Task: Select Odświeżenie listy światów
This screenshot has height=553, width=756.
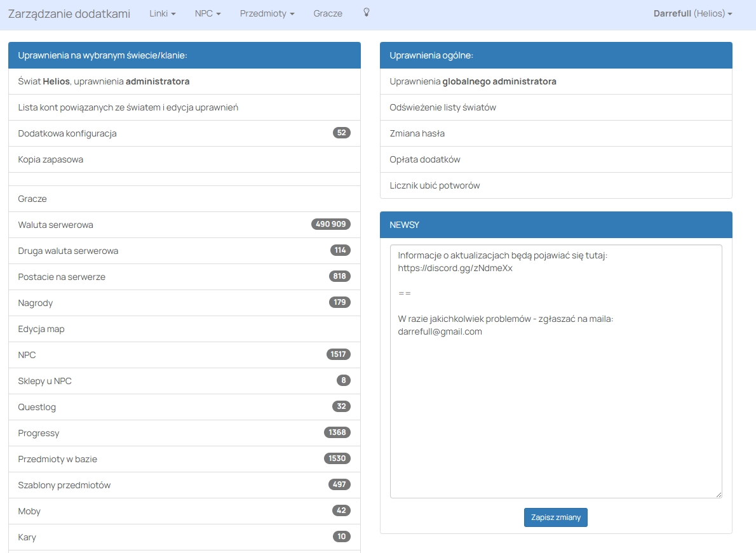Action: (x=443, y=107)
